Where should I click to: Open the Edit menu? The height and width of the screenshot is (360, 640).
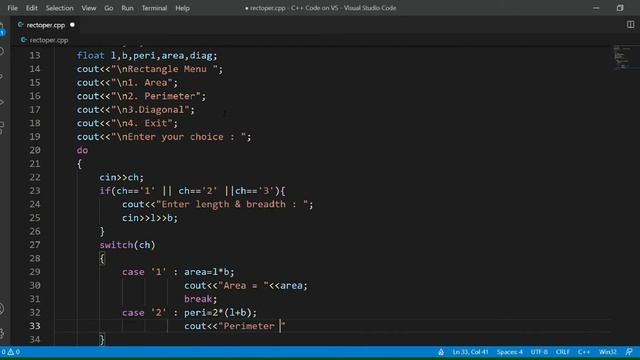coord(31,8)
